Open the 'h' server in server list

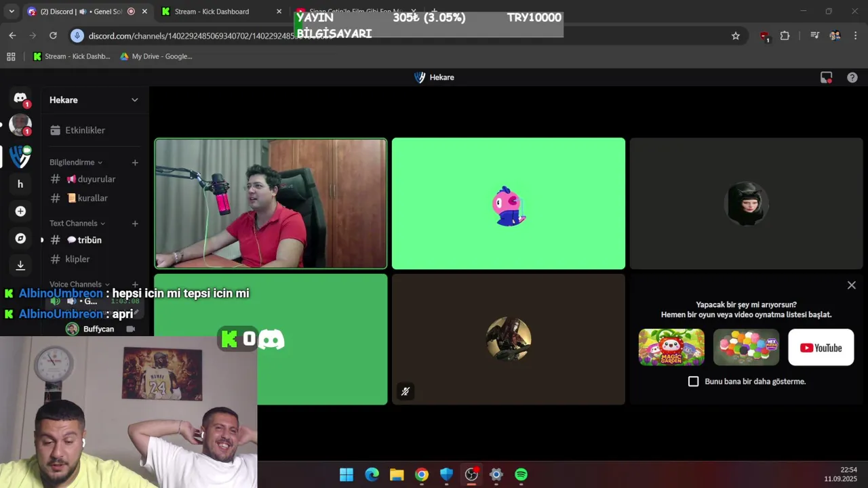(20, 184)
